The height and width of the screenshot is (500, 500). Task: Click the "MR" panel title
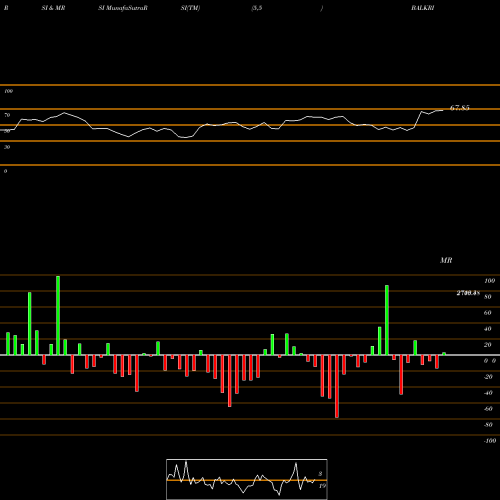(x=446, y=260)
